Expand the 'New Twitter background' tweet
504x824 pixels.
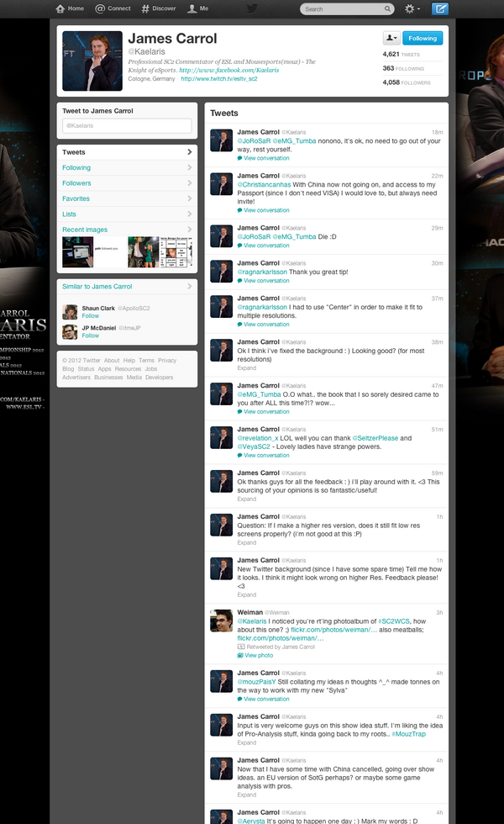(x=246, y=594)
